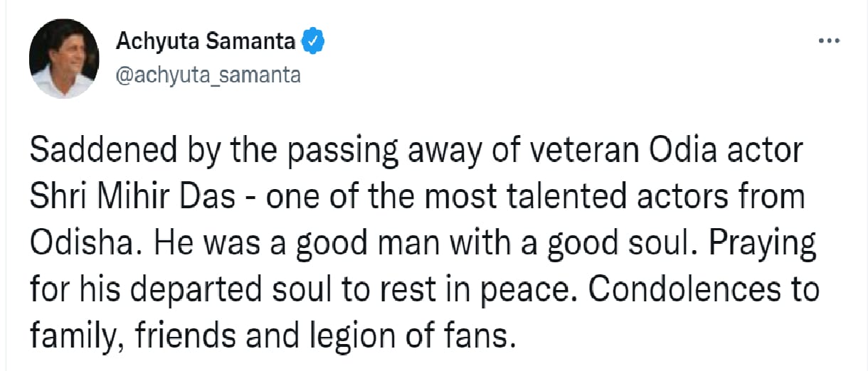Open the @achyuta_samanta handle link
The height and width of the screenshot is (371, 868).
(x=208, y=75)
